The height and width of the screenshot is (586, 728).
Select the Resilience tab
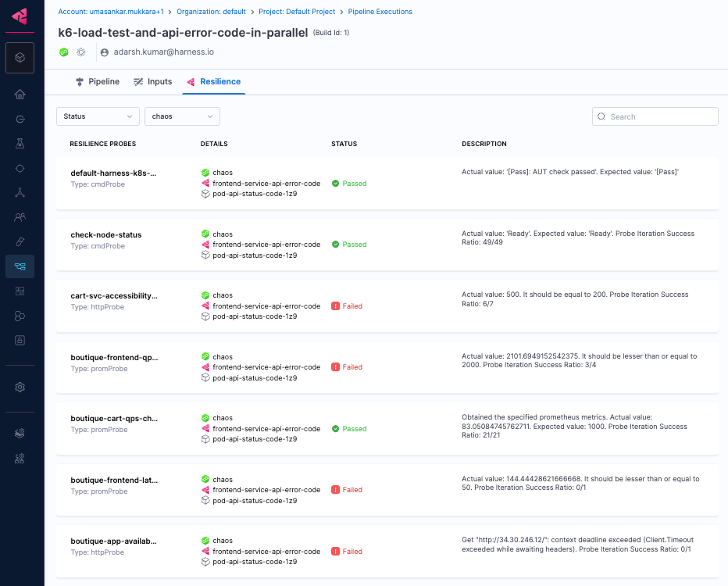(213, 82)
